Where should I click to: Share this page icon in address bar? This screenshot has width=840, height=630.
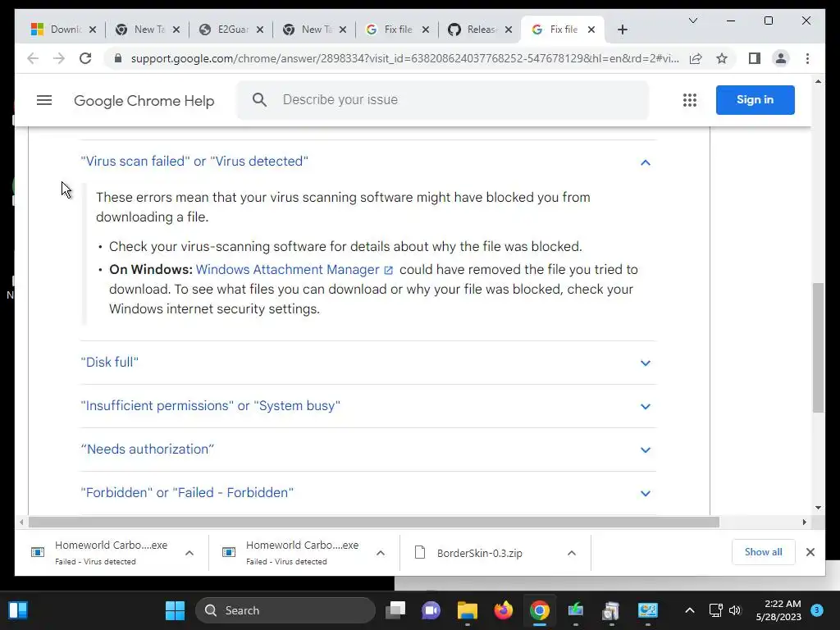pyautogui.click(x=696, y=58)
